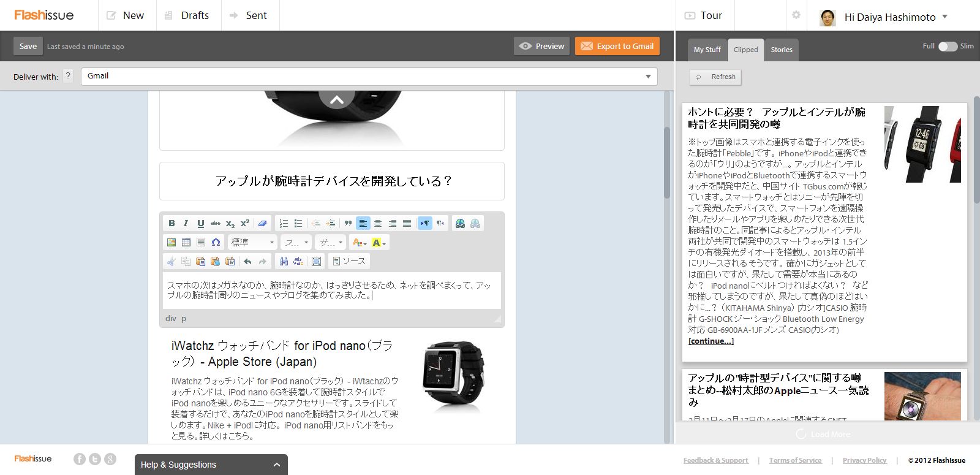This screenshot has width=980, height=475.
Task: Click the Pebble watch thumbnail in sidebar
Action: [922, 144]
